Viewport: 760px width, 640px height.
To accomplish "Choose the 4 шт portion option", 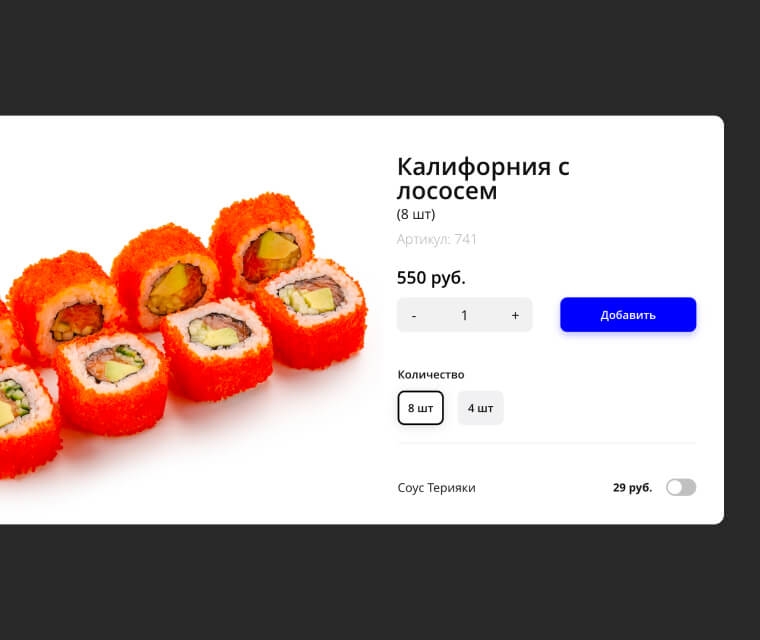I will 480,408.
